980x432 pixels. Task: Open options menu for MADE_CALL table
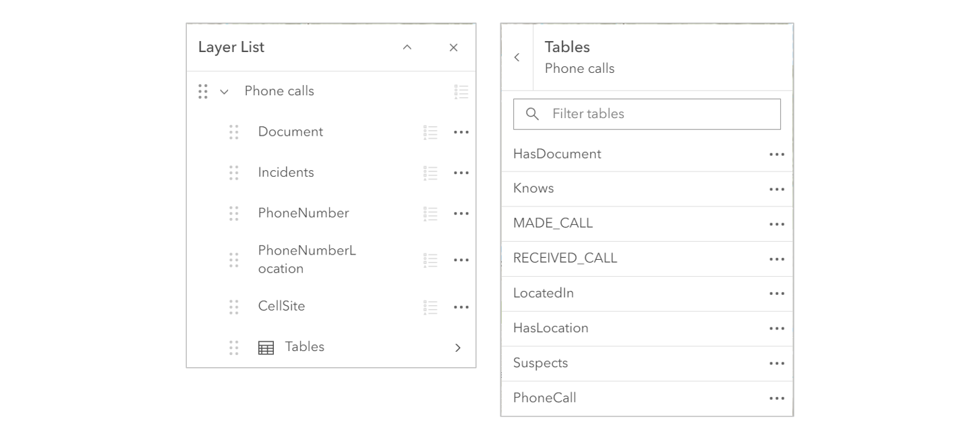click(x=777, y=223)
